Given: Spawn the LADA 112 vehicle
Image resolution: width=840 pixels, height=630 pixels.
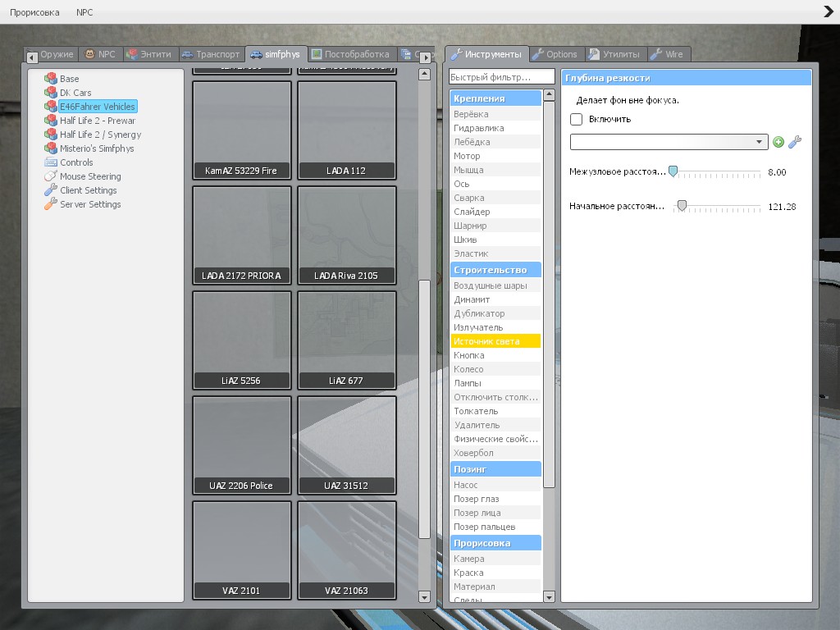Looking at the screenshot, I should pos(347,130).
